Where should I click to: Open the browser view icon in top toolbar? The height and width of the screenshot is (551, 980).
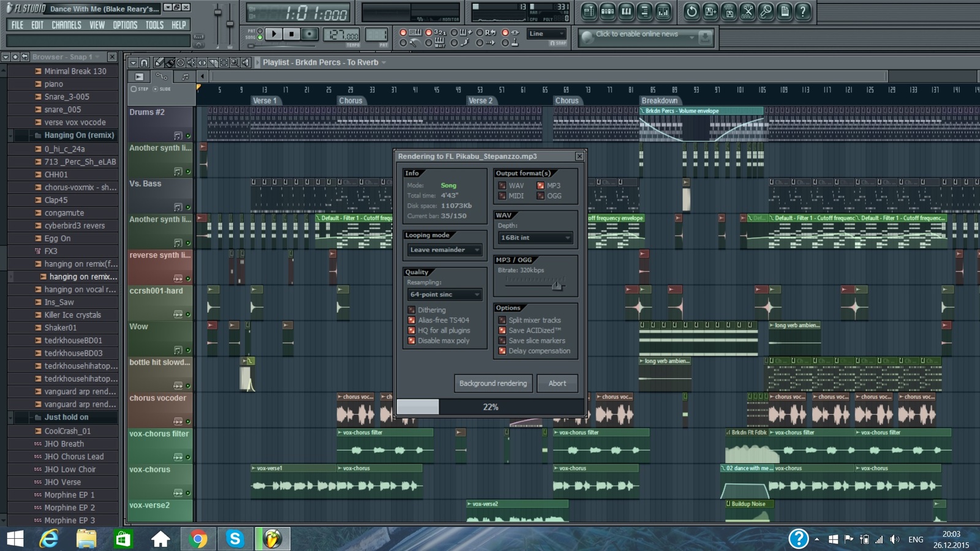pos(644,12)
